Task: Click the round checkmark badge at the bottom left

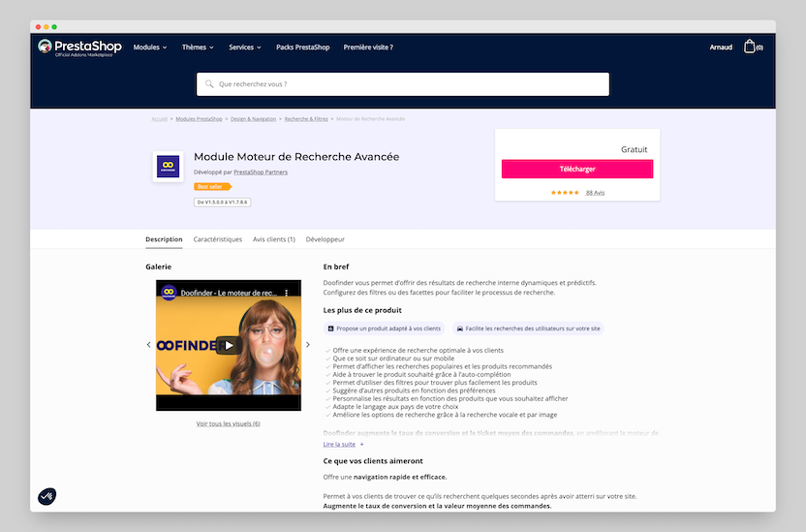Action: [47, 496]
